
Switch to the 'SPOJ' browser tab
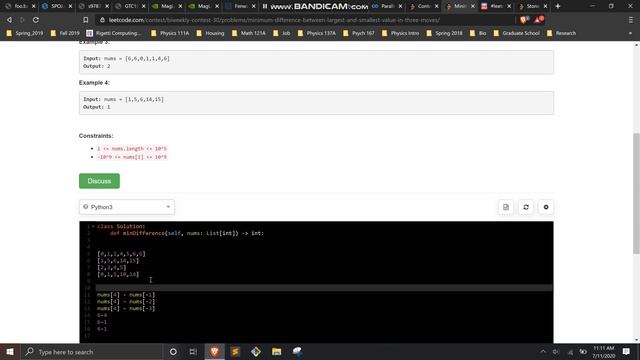click(56, 6)
